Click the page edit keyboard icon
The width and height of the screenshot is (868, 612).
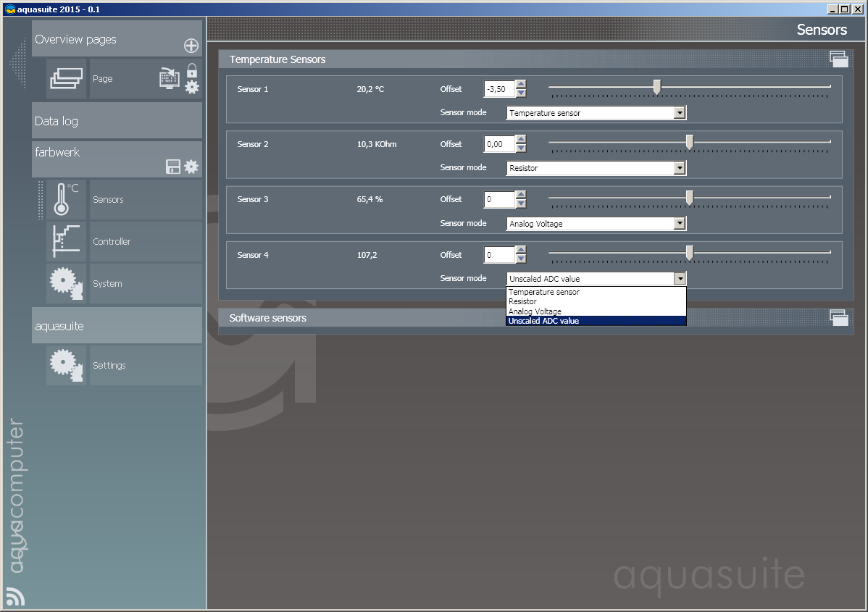pyautogui.click(x=170, y=78)
